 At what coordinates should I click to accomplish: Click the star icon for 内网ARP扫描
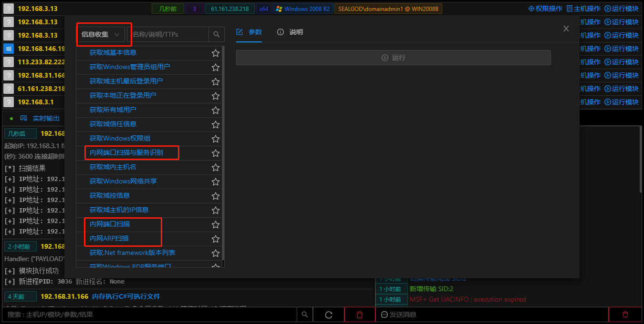(216, 239)
